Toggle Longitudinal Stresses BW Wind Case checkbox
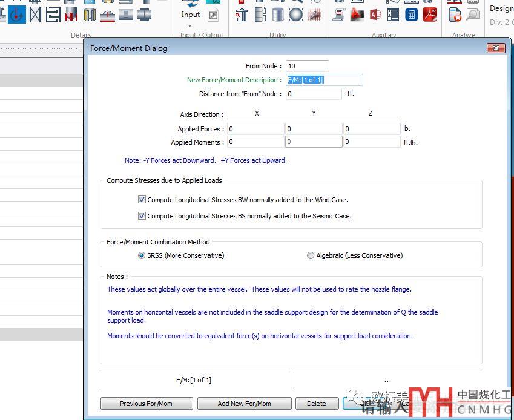The width and height of the screenshot is (514, 420). pos(142,200)
